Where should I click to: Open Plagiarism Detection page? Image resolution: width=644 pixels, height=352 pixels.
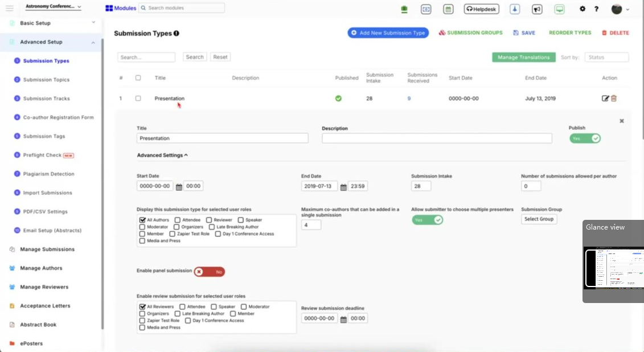(48, 174)
